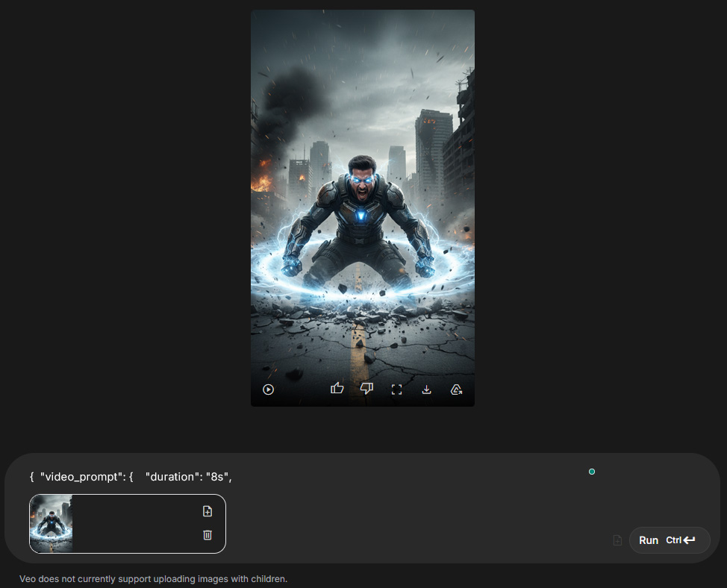Replace the attached image using file-plus icon
727x588 pixels.
[208, 511]
